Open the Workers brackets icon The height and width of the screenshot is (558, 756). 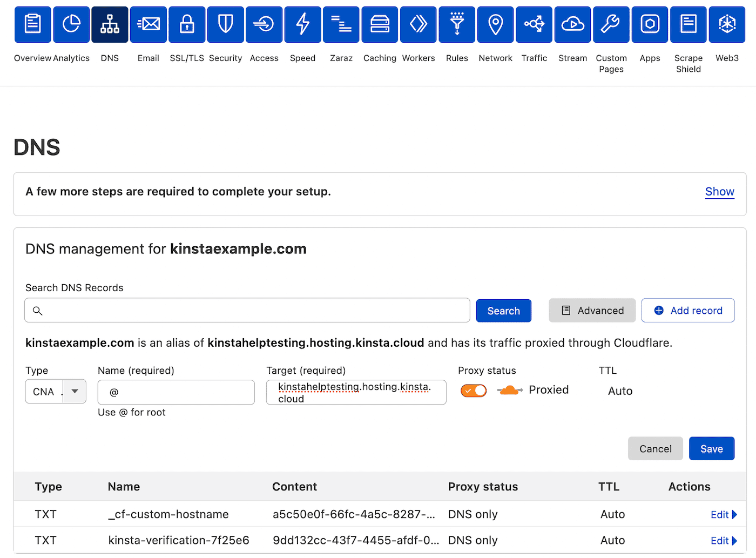pos(418,25)
